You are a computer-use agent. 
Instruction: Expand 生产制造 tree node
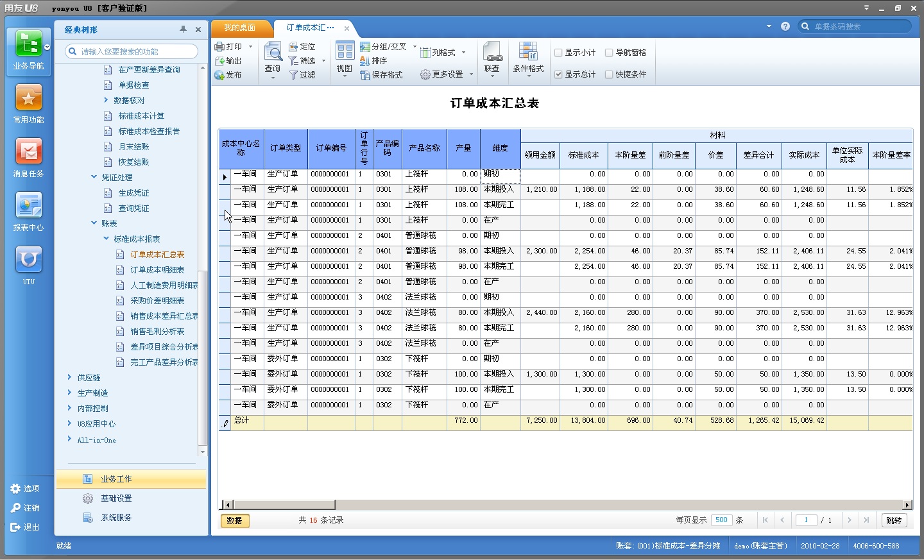pyautogui.click(x=69, y=393)
